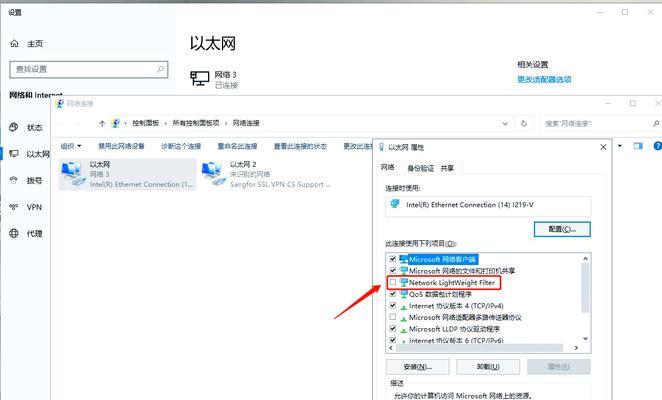This screenshot has height=400, width=662.
Task: Select Intel(R) Ethernet Connection (14) I219-V text
Action: click(469, 205)
